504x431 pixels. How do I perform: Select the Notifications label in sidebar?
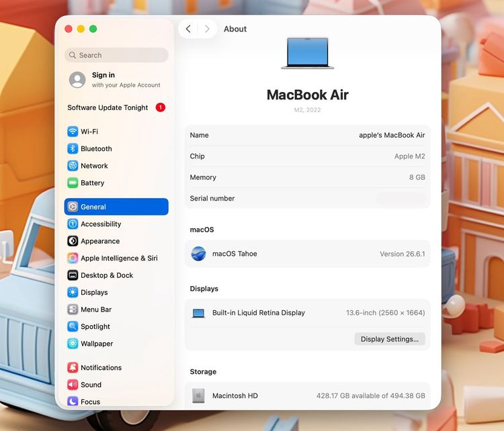coord(101,367)
